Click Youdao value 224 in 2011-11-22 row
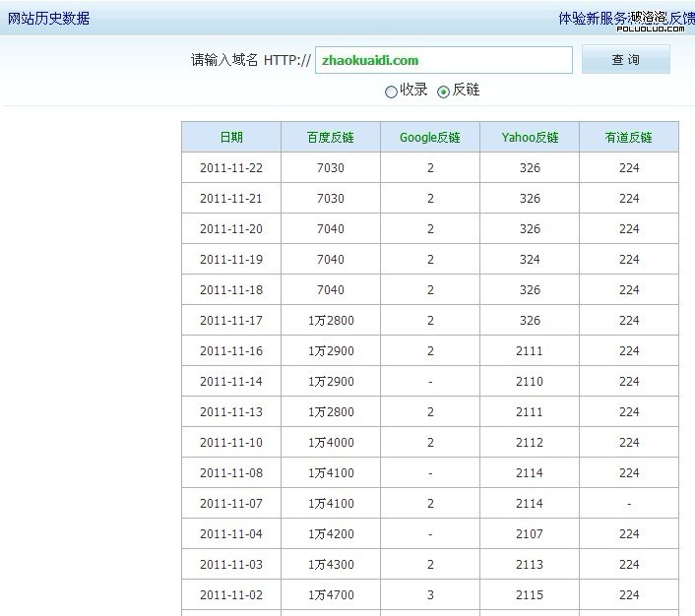 coord(629,168)
